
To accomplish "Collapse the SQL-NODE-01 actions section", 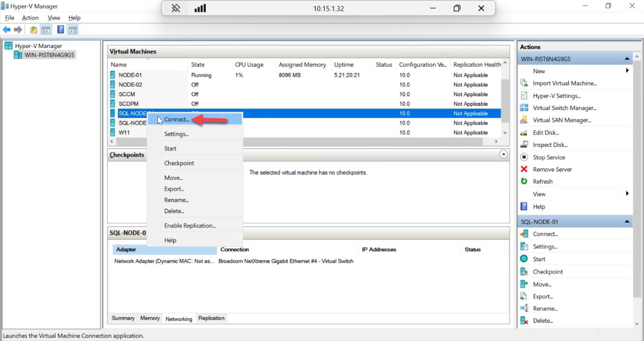I will (627, 222).
